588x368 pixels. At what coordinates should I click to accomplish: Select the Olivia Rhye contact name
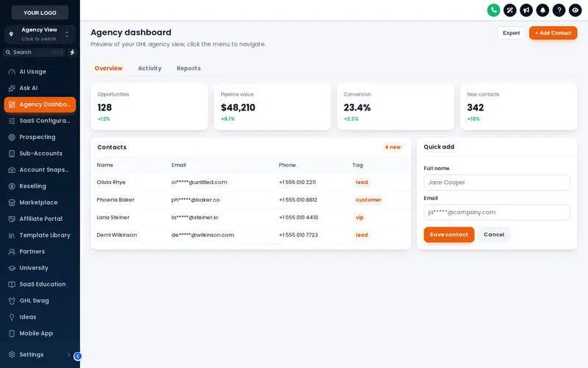coord(111,182)
